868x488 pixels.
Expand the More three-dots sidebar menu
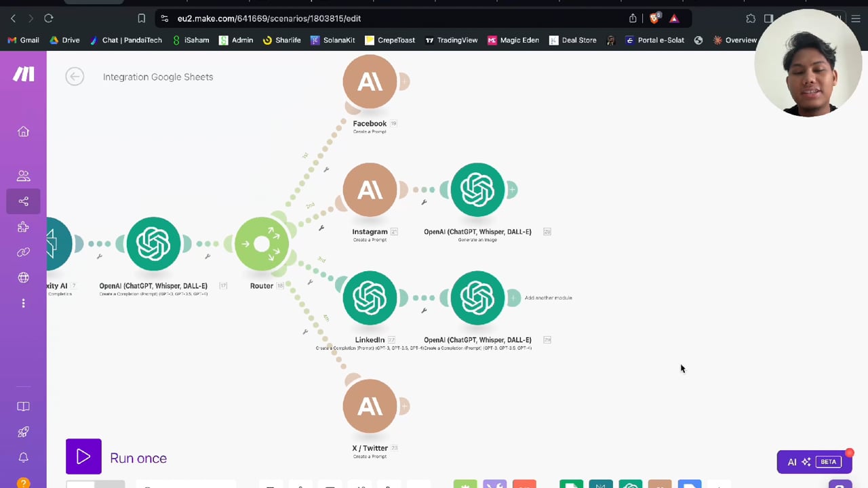23,303
